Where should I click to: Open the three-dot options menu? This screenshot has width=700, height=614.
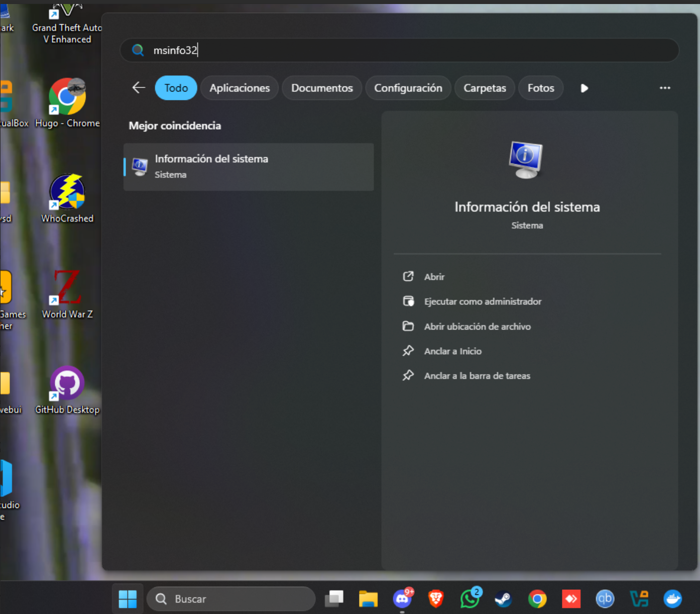pos(665,88)
